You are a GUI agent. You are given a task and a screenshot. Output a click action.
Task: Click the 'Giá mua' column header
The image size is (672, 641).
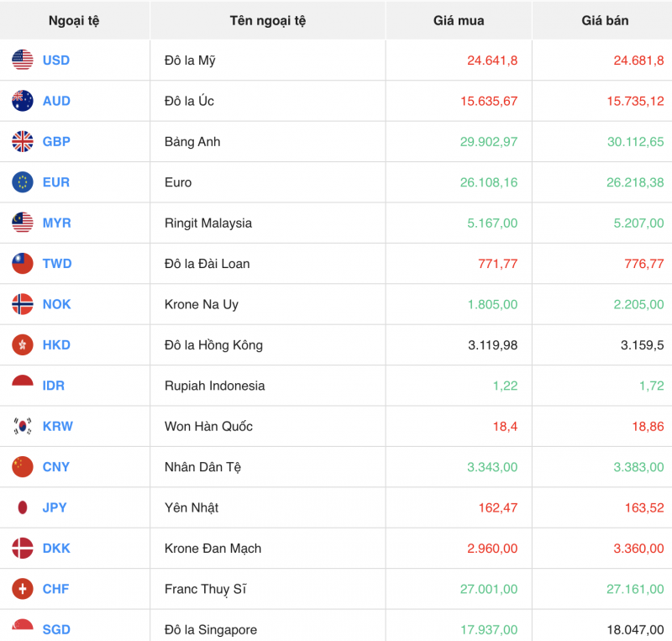(459, 20)
